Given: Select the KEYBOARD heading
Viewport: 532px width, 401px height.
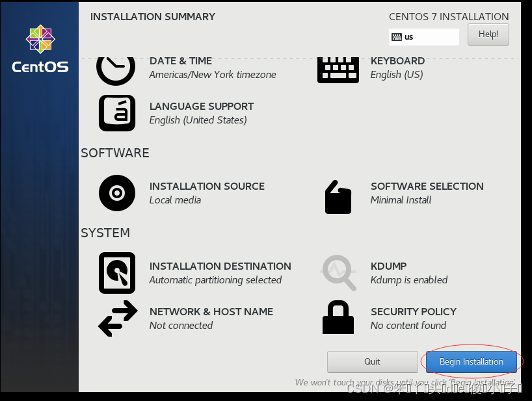Looking at the screenshot, I should (397, 61).
